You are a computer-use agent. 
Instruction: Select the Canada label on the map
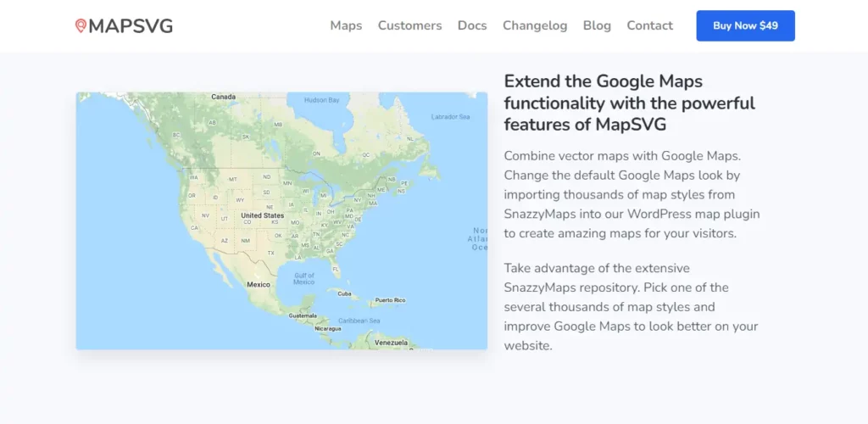pos(223,97)
